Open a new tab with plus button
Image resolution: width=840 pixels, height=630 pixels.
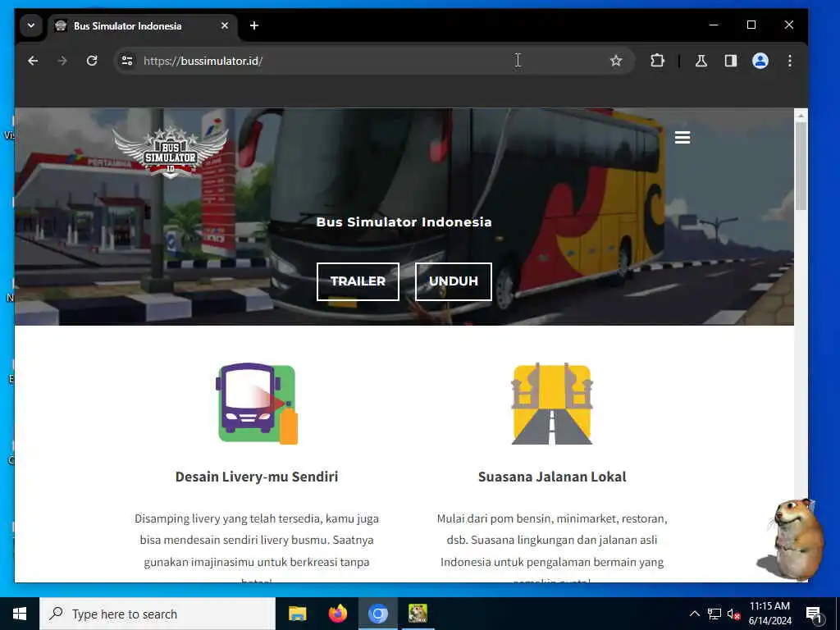[x=254, y=25]
